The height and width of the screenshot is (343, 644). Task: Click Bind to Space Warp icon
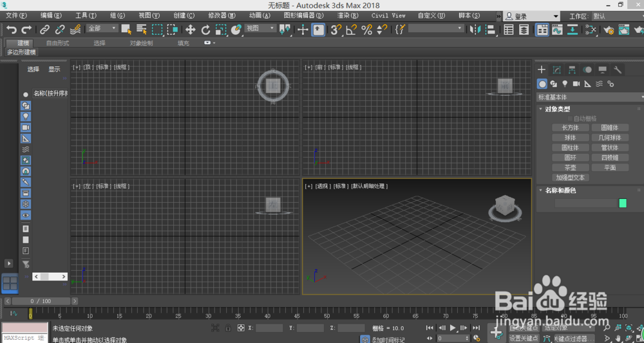coord(75,30)
